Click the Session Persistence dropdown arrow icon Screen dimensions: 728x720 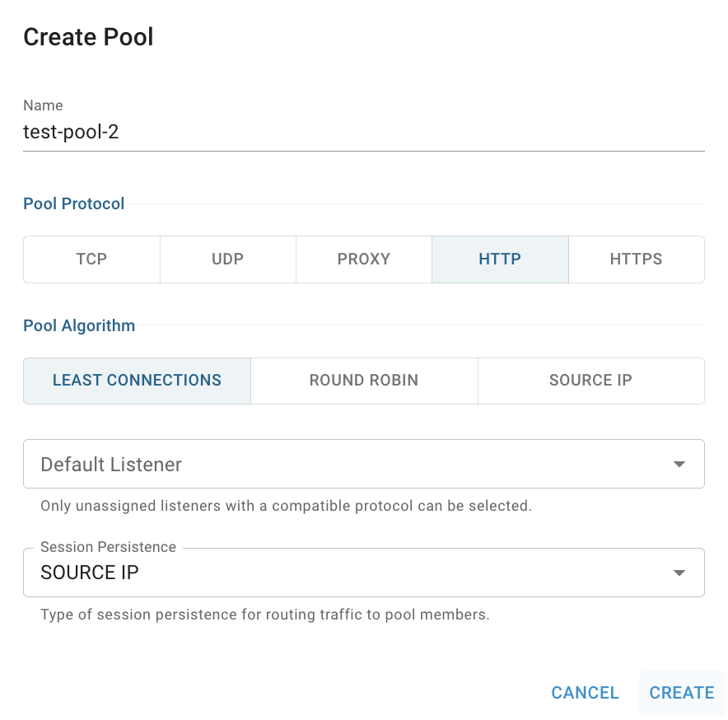(x=679, y=573)
